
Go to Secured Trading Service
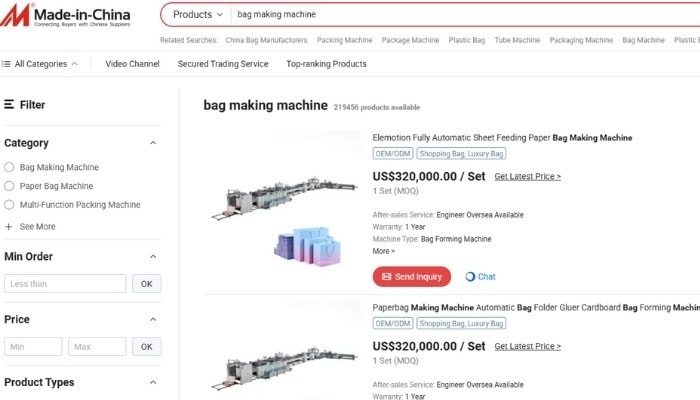pyautogui.click(x=223, y=64)
